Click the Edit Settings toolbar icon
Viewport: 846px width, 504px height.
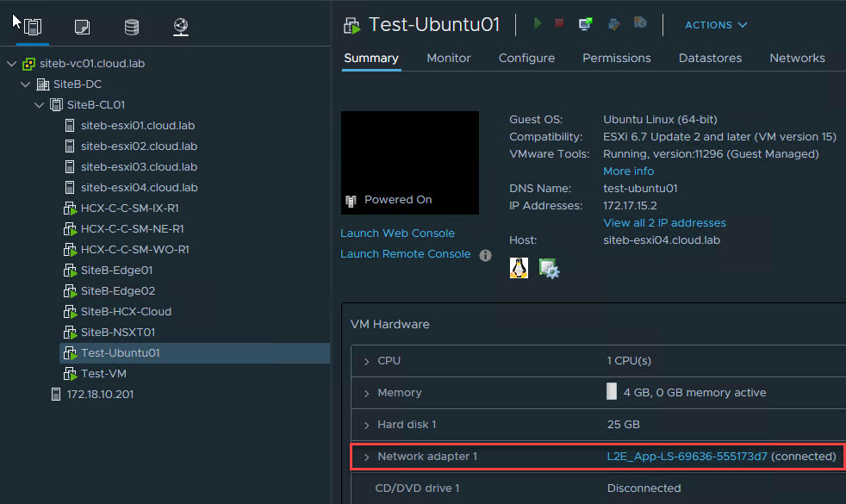point(613,24)
